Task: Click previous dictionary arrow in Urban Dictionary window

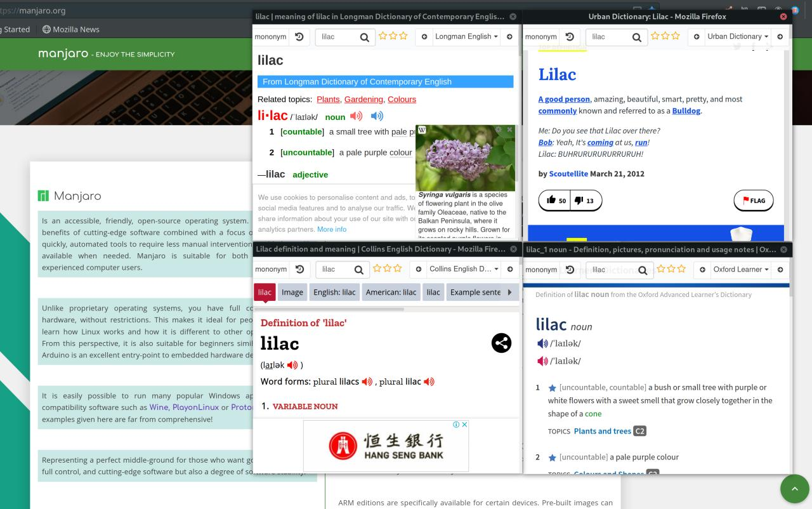Action: click(x=696, y=37)
